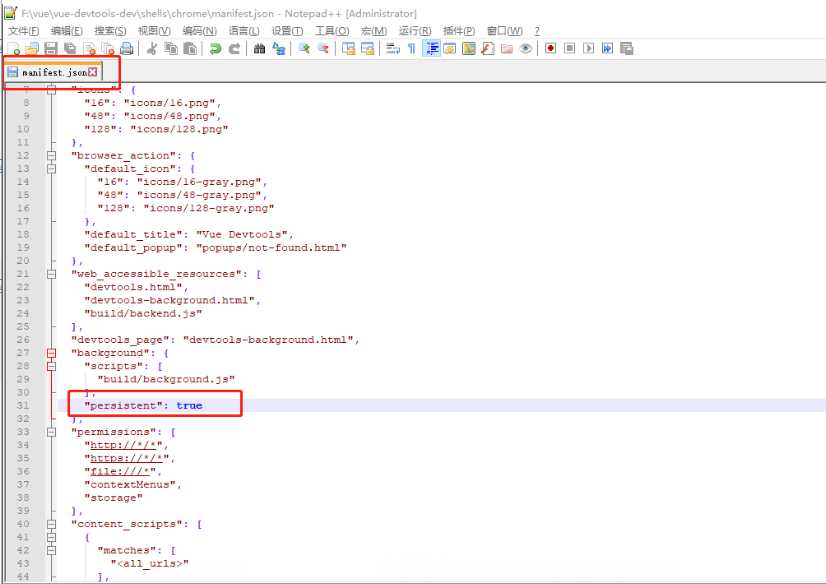Open the ? help menu
The image size is (826, 584).
tap(537, 31)
